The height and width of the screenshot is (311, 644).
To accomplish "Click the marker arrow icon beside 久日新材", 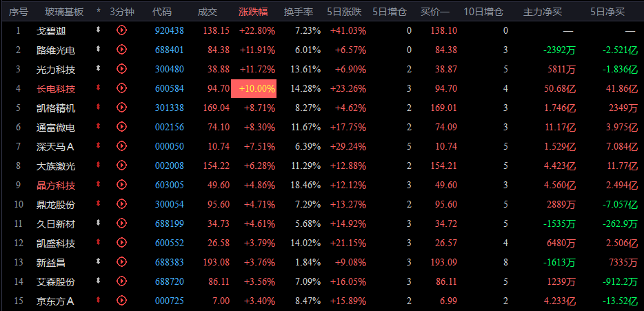I will coord(98,222).
